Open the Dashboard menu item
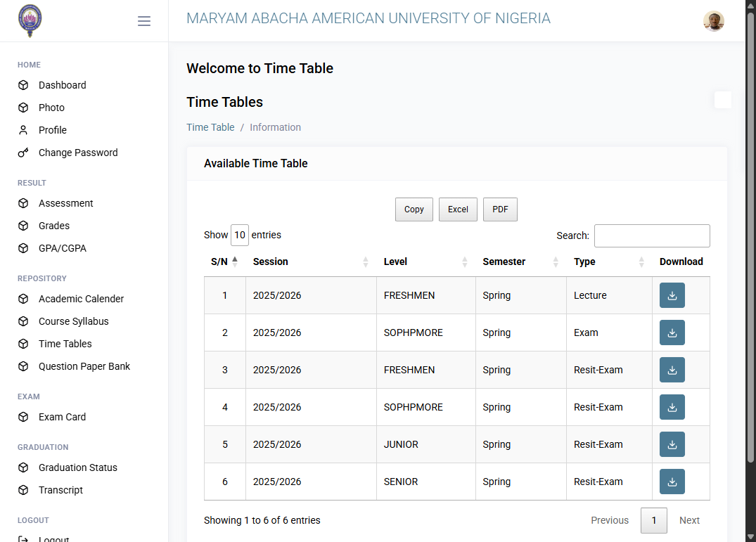 coord(62,85)
